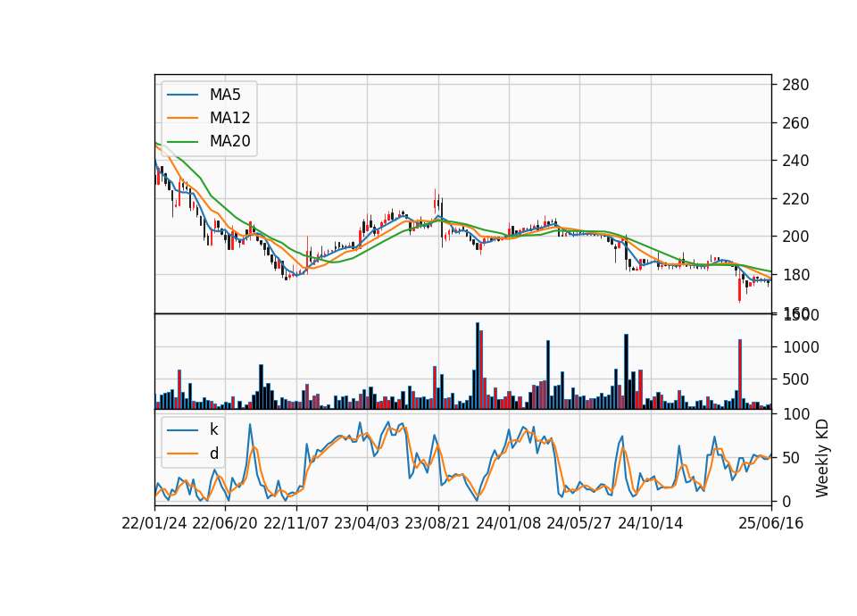Click the 280 price axis tick label
Screen dimensions: 857x616
(795, 85)
